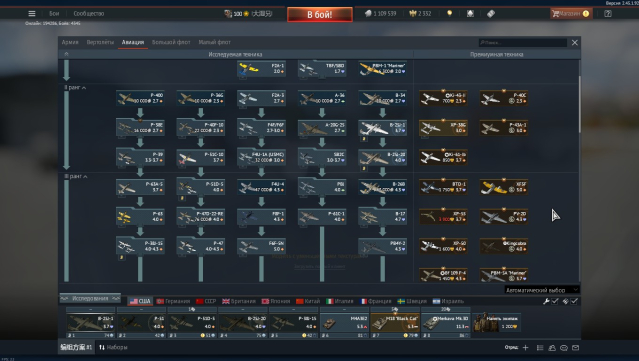This screenshot has width=639, height=361.
Task: Open the chat bubble icon
Action: pyautogui.click(x=564, y=348)
